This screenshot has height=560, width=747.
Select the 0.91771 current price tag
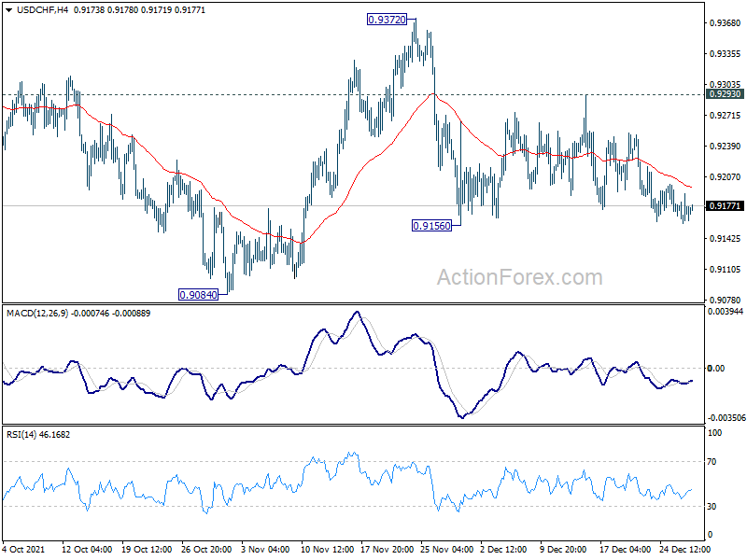coord(726,205)
